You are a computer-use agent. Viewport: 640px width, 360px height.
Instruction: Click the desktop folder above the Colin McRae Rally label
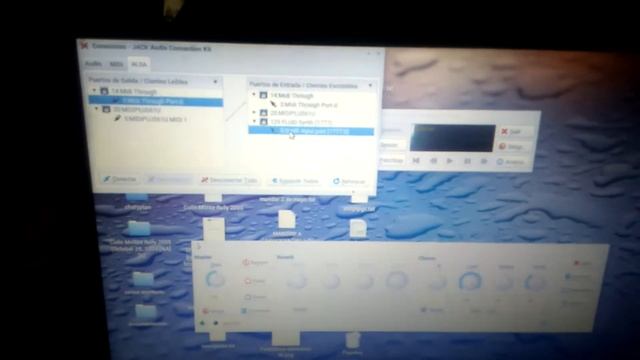[139, 229]
